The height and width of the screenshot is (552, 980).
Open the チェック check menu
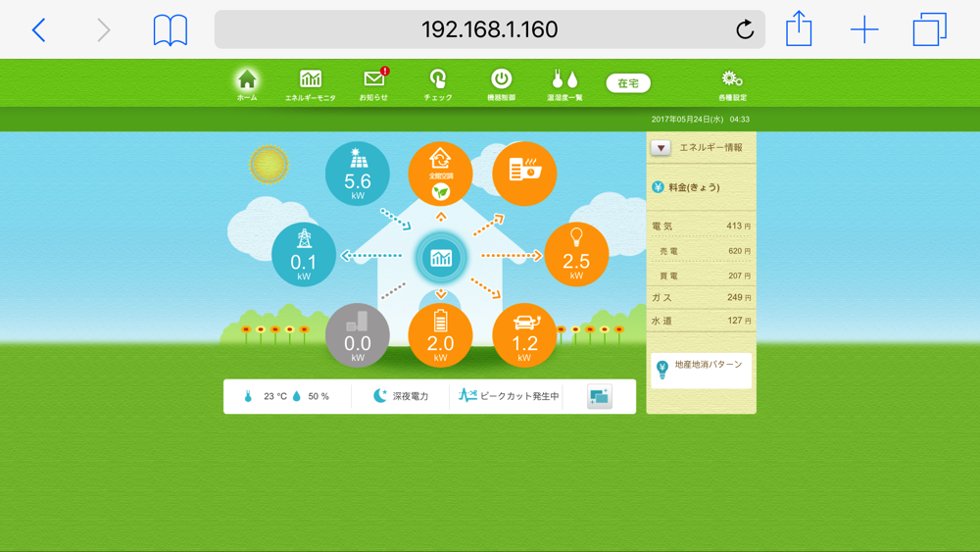pos(437,84)
